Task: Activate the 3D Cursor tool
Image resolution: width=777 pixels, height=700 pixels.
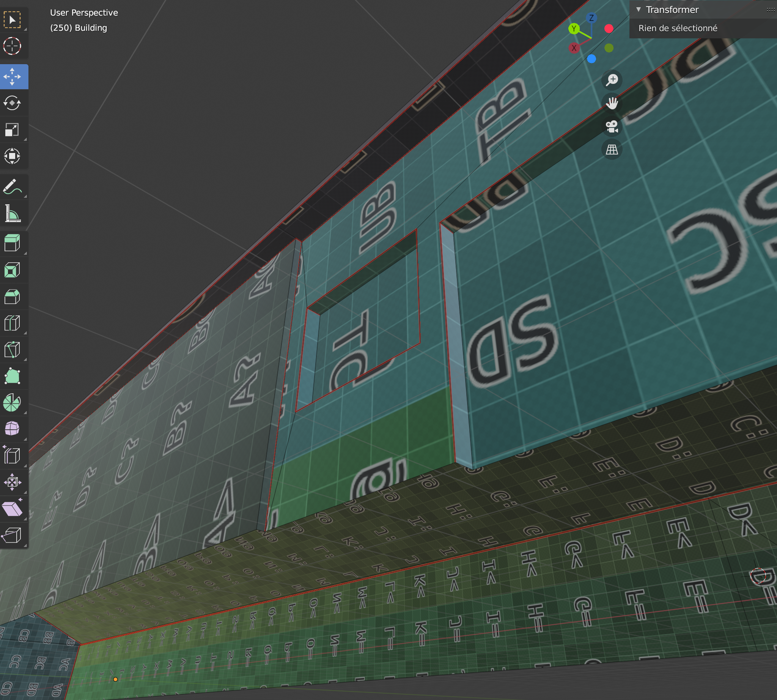Action: click(12, 46)
